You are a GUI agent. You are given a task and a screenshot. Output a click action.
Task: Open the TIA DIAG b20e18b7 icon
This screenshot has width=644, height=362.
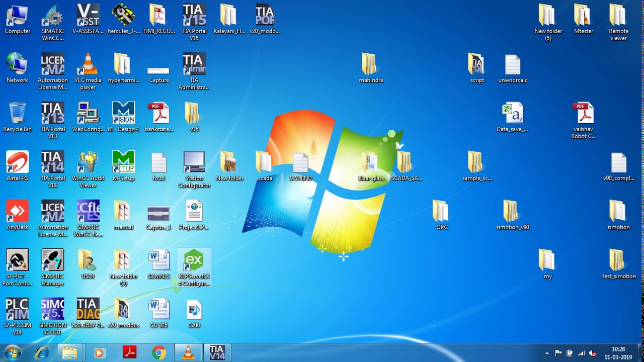pyautogui.click(x=88, y=314)
